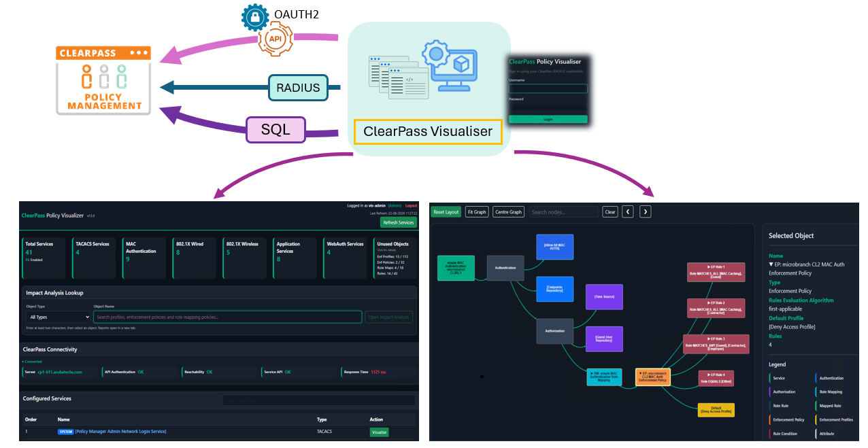Click the Search nodes field
868x448 pixels.
(563, 211)
